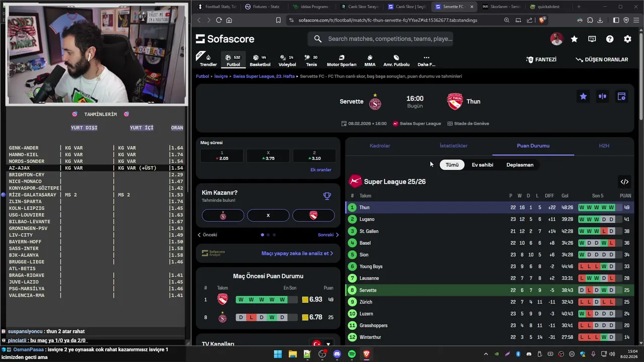Expand the TV Kanalları country dropdown

click(x=322, y=344)
